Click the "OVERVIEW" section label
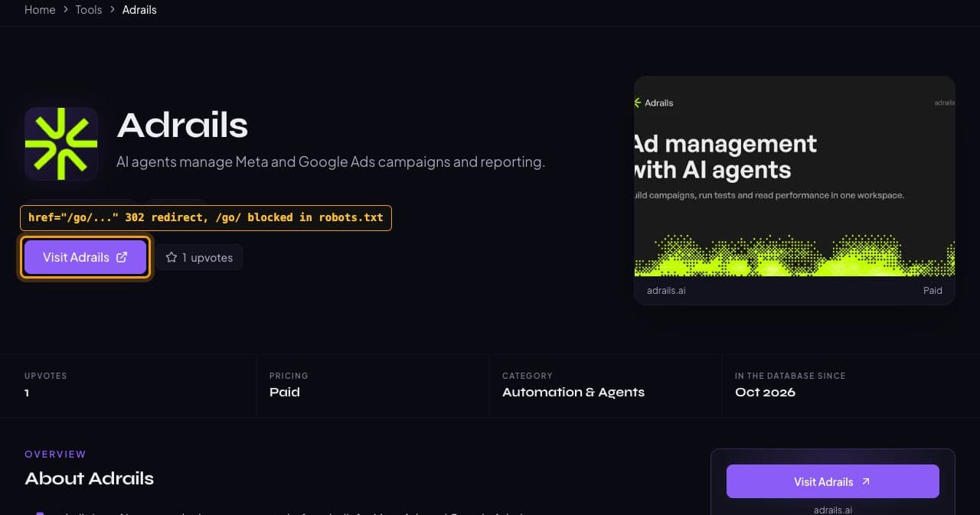 pyautogui.click(x=55, y=455)
